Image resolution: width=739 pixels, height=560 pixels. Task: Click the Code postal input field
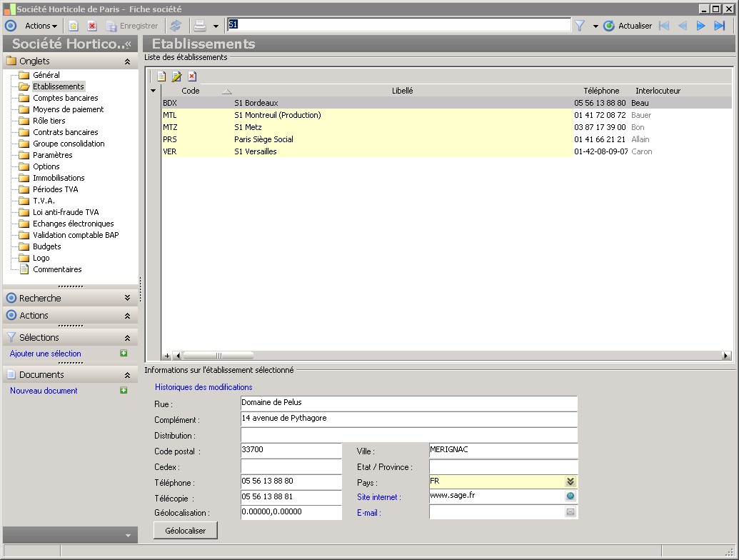pyautogui.click(x=291, y=451)
